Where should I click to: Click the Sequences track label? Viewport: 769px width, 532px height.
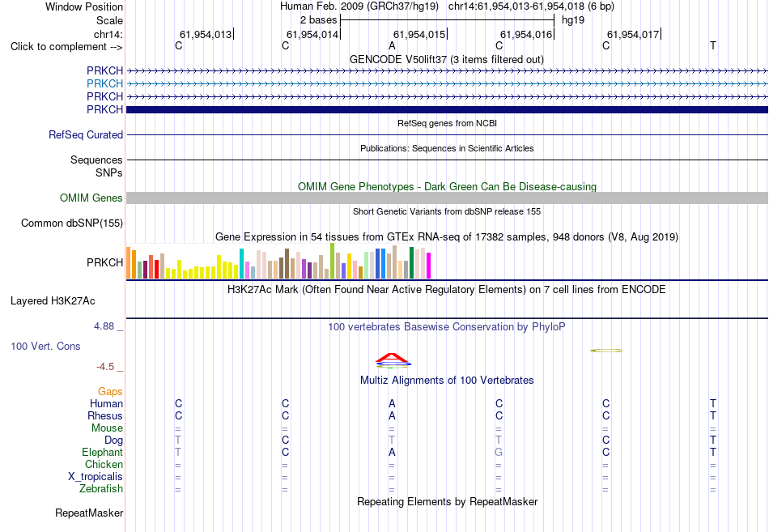click(96, 160)
